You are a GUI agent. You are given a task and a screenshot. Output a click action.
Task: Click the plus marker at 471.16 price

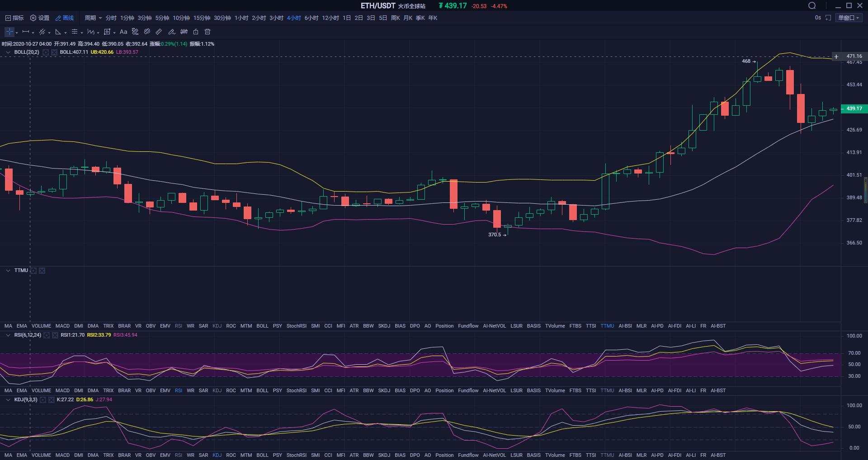point(836,56)
